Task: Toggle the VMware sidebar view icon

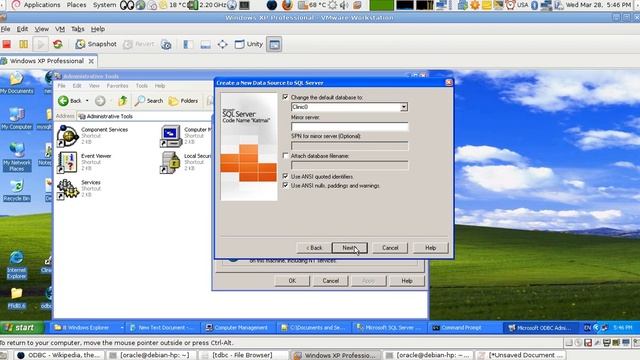Action: (188, 44)
